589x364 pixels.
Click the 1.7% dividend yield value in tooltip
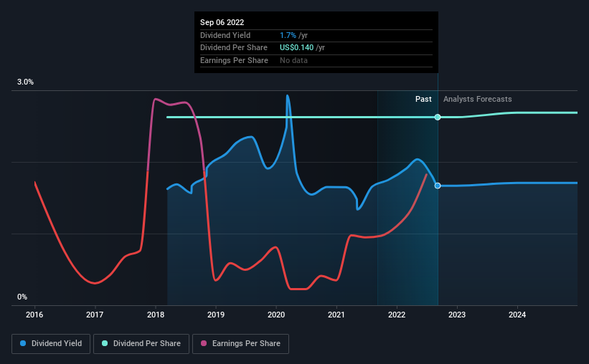(x=288, y=35)
